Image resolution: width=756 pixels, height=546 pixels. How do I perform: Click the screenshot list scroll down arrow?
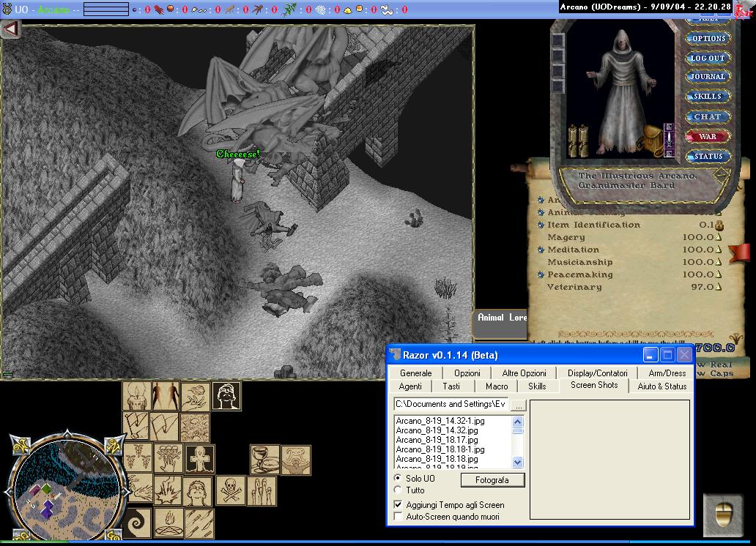(517, 462)
